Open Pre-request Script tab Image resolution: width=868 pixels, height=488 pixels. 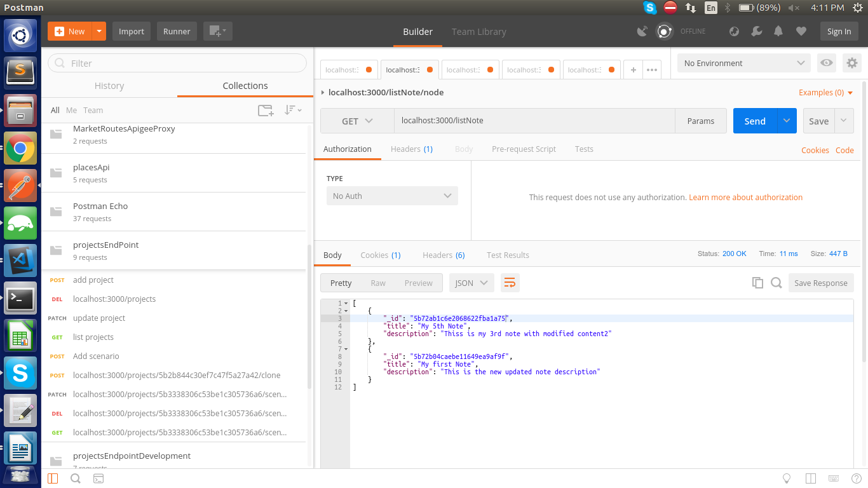coord(524,149)
